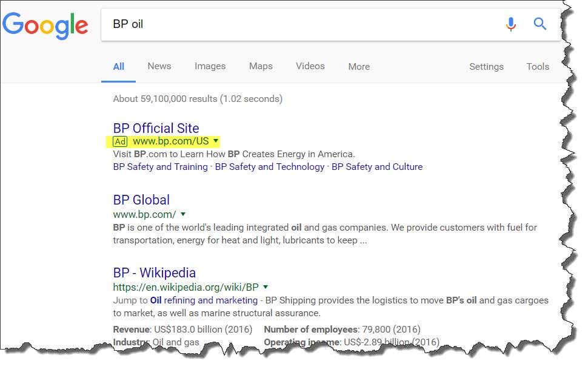Image resolution: width=588 pixels, height=369 pixels.
Task: Open the "BP Global" search result
Action: pyautogui.click(x=141, y=200)
